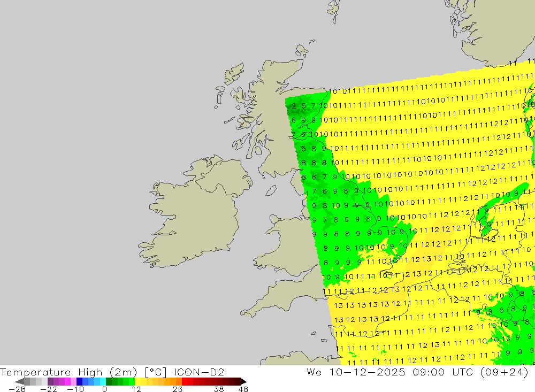This screenshot has height=392, width=535.
Task: Click the 'ICON-D2' model name label
Action: pos(199,372)
